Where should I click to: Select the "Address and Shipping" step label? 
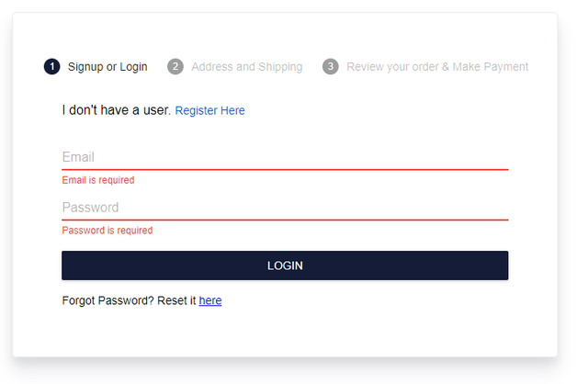[x=246, y=67]
